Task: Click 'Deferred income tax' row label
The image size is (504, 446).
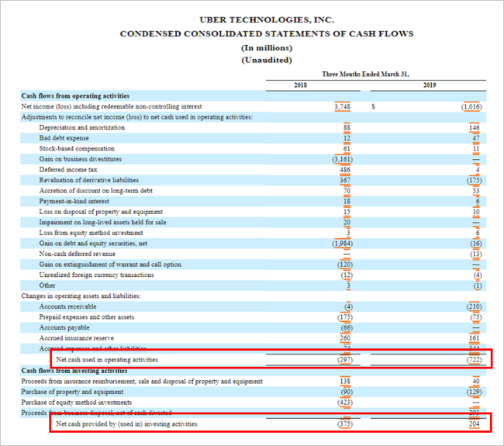Action: (68, 169)
